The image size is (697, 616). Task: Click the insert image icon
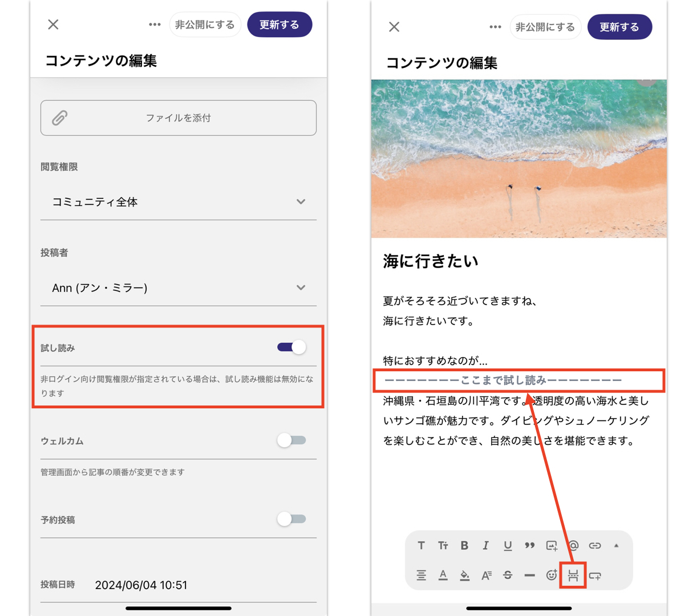click(x=552, y=546)
